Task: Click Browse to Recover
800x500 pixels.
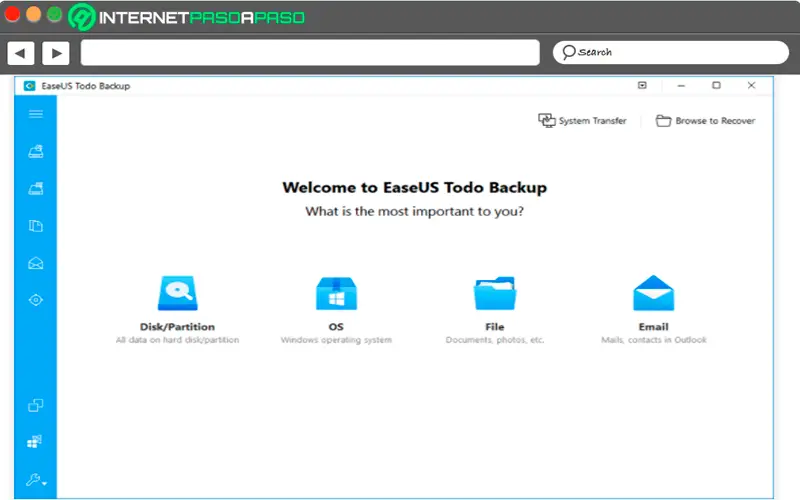Action: point(706,120)
